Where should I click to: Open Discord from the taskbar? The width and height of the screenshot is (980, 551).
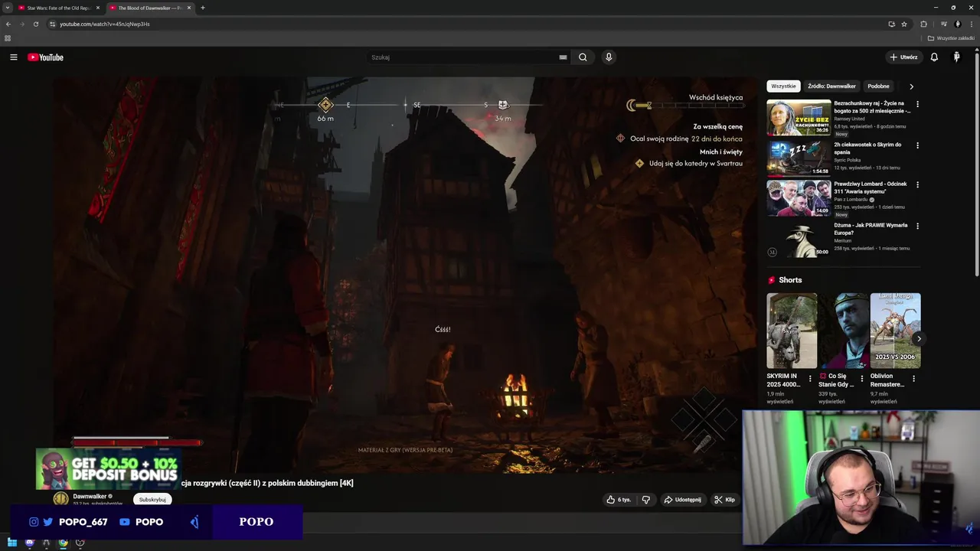coord(29,543)
